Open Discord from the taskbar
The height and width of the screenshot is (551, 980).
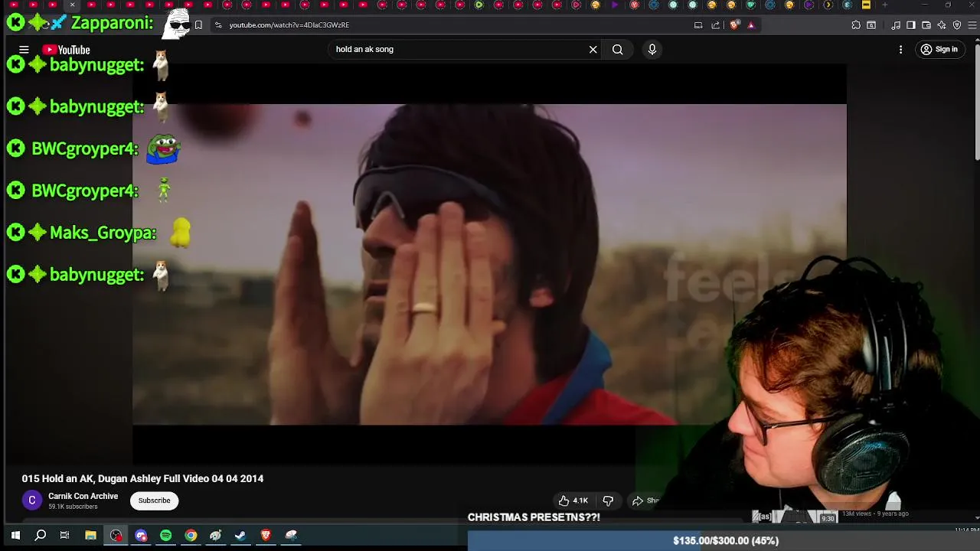141,536
